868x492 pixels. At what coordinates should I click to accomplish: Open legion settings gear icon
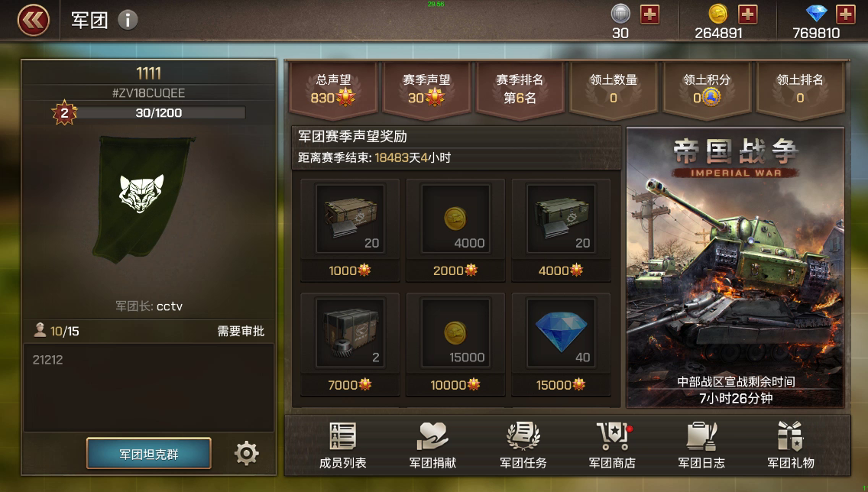coord(246,453)
